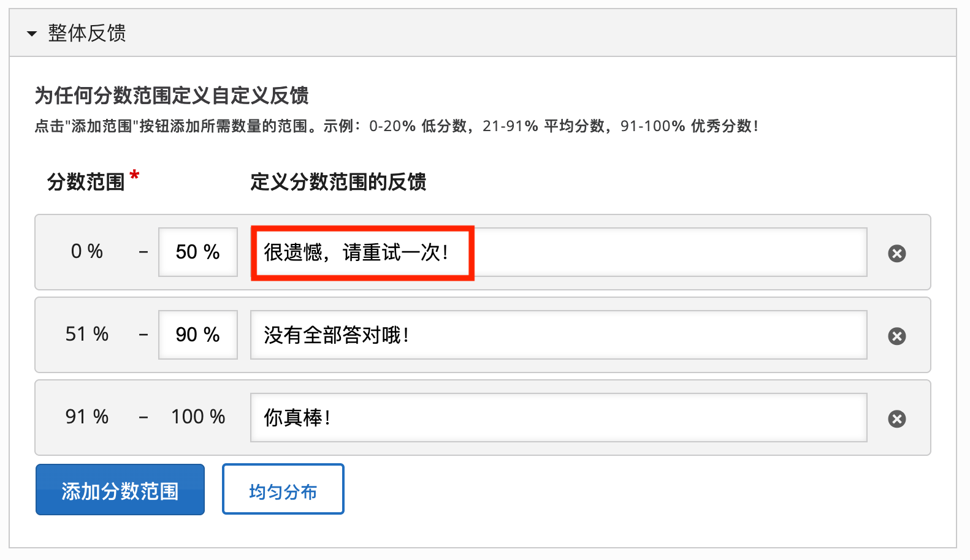Click the topmost circular delete icon
Screen dimensions: 970x560
pos(897,253)
